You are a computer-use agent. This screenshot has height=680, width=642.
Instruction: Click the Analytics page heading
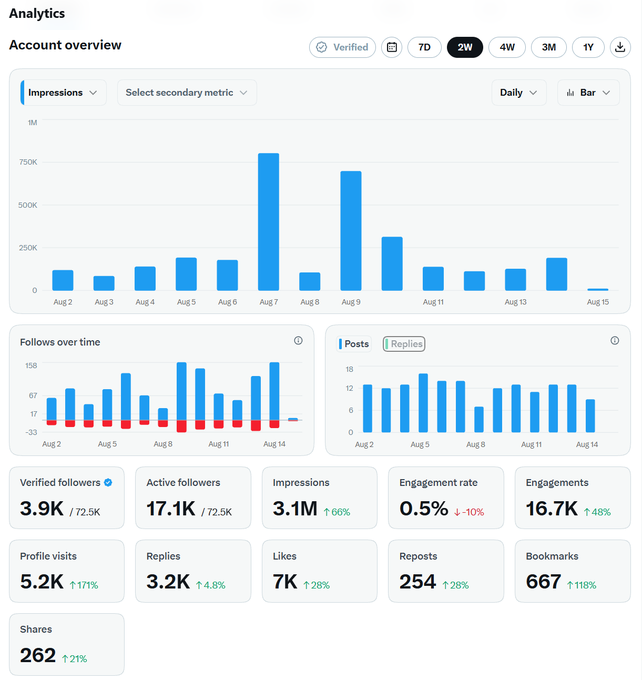pos(37,13)
